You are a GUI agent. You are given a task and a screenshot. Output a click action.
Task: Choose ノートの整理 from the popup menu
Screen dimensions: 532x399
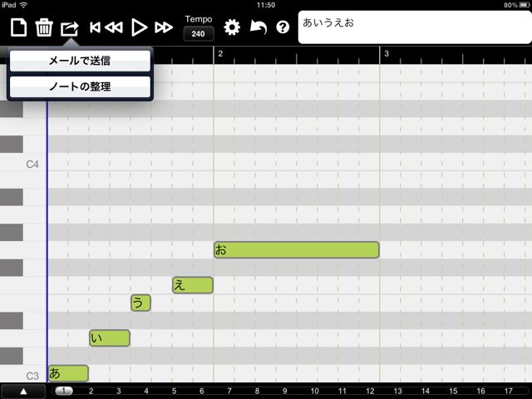tap(80, 86)
